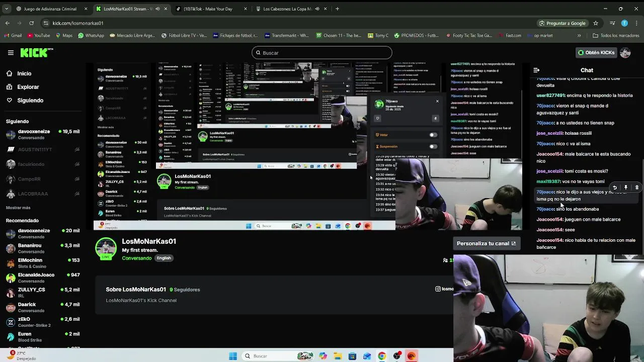Delete the hovered chat message
Image resolution: width=644 pixels, height=362 pixels.
coord(637,188)
